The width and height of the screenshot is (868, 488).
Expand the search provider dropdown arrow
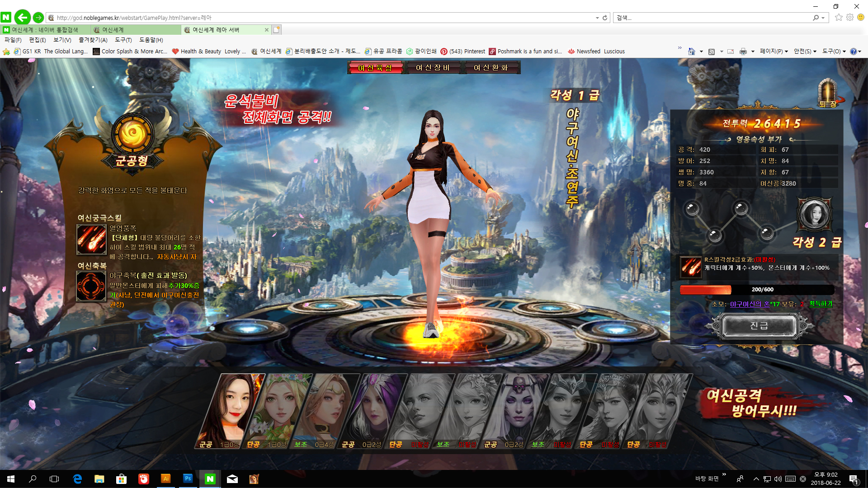click(823, 18)
